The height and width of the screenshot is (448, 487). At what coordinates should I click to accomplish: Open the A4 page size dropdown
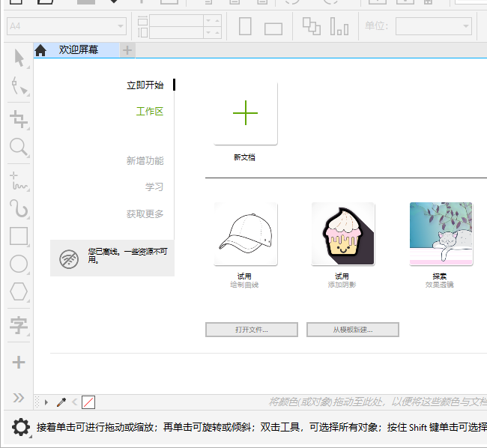pyautogui.click(x=67, y=26)
